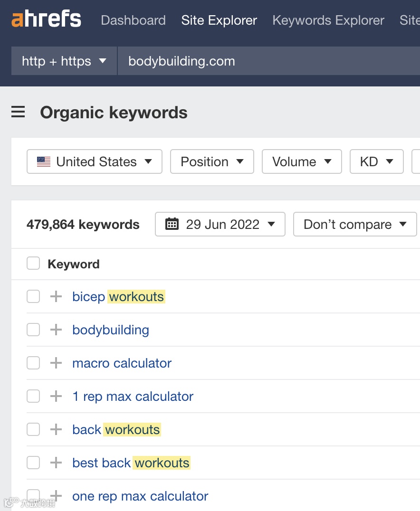Click the ahrefs logo
This screenshot has height=511, width=420.
pos(46,19)
